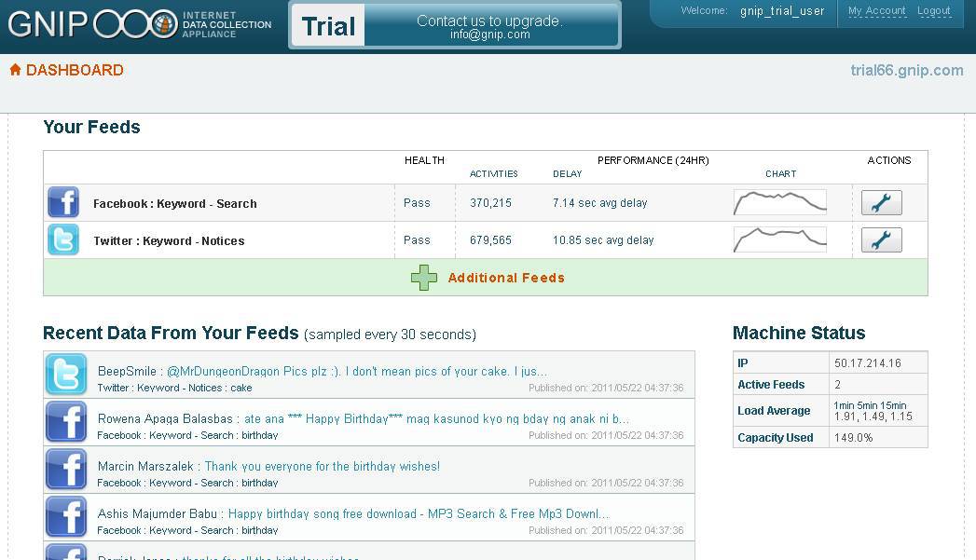The height and width of the screenshot is (560, 976).
Task: Open the wrench settings for the Facebook feed
Action: click(882, 203)
